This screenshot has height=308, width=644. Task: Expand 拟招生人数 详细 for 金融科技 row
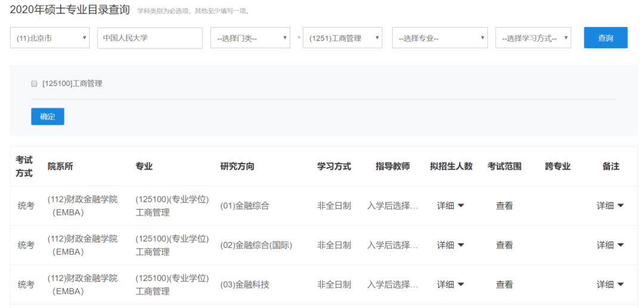450,285
